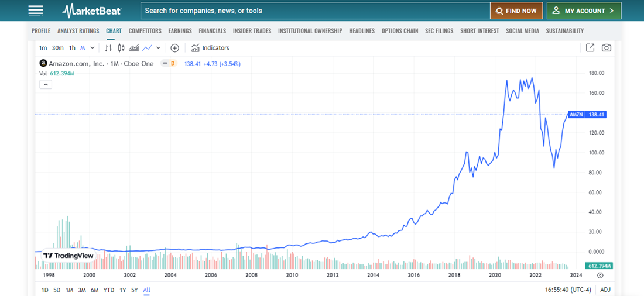Open MY ACCOUNT
This screenshot has height=296, width=644.
coord(584,11)
